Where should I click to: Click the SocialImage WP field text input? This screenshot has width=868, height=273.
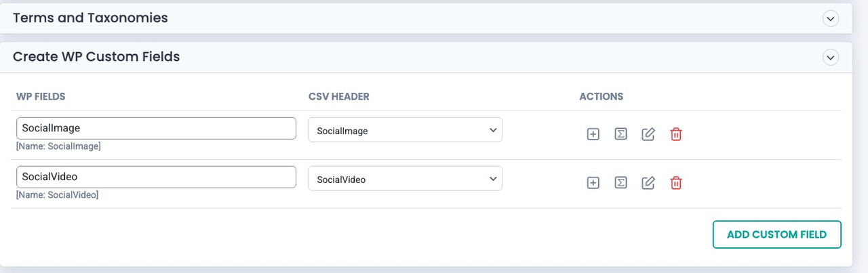point(156,128)
